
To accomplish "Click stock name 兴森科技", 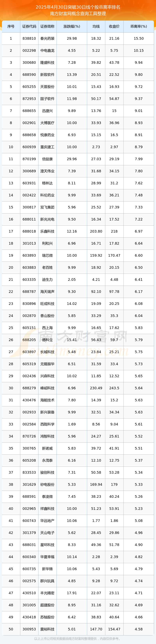I will pyautogui.click(x=47, y=376).
